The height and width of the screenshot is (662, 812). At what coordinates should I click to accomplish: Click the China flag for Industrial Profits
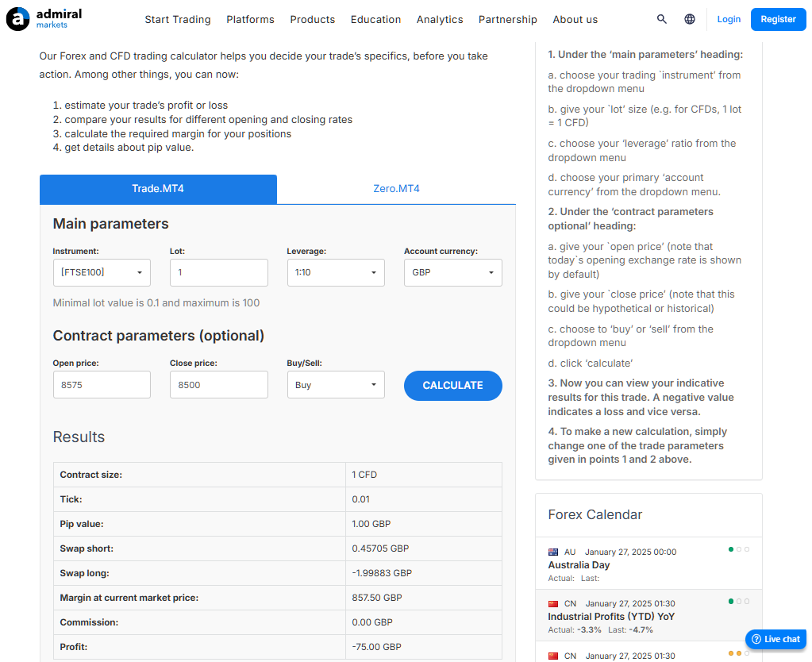(553, 603)
